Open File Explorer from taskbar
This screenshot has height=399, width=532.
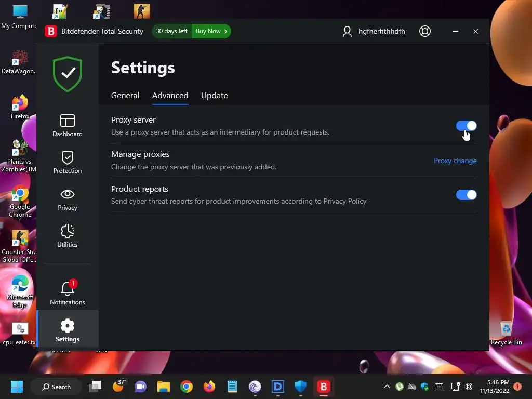(164, 387)
